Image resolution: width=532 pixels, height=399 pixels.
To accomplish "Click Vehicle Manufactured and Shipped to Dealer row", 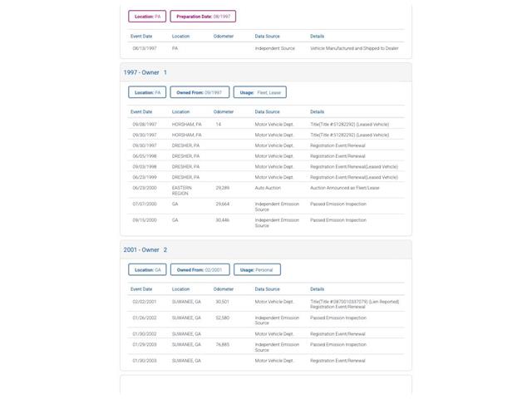I will click(x=266, y=48).
